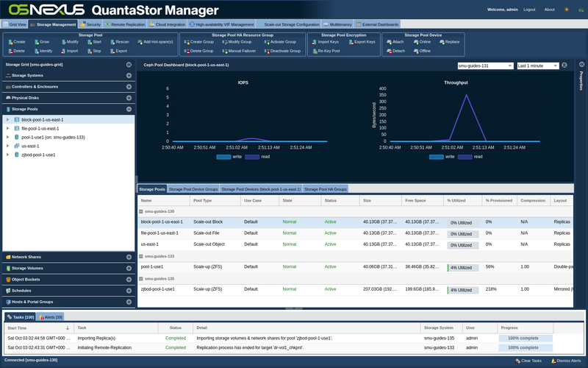The width and height of the screenshot is (588, 368).
Task: Open the Storage Pool Device Groups tab
Action: tap(193, 189)
